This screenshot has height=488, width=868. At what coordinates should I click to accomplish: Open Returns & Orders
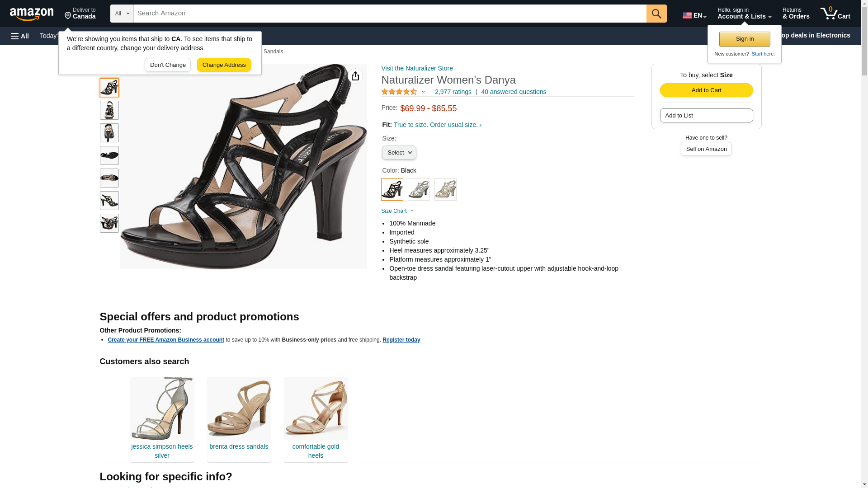[x=796, y=14]
